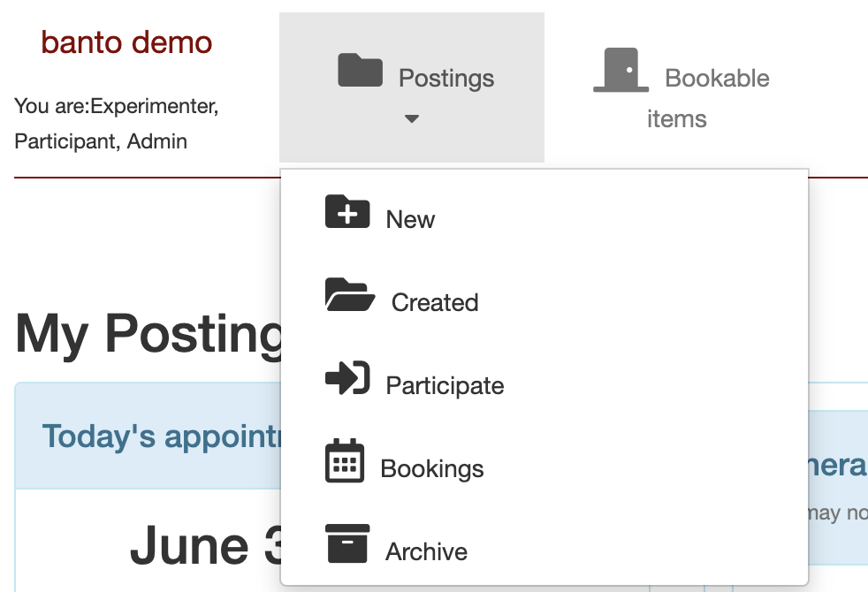Click the folder-plus icon beside New
The image size is (868, 592).
point(347,212)
